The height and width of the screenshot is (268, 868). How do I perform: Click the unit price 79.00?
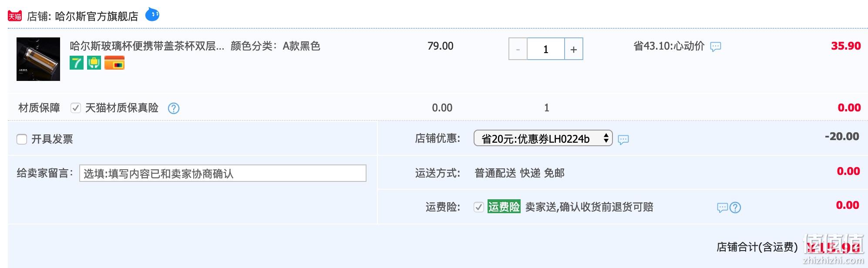point(441,46)
